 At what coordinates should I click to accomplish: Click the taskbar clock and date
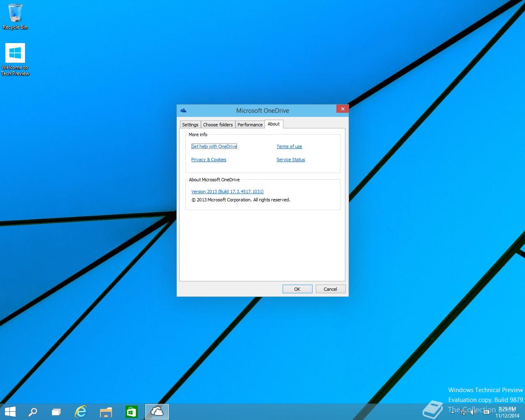pos(507,412)
